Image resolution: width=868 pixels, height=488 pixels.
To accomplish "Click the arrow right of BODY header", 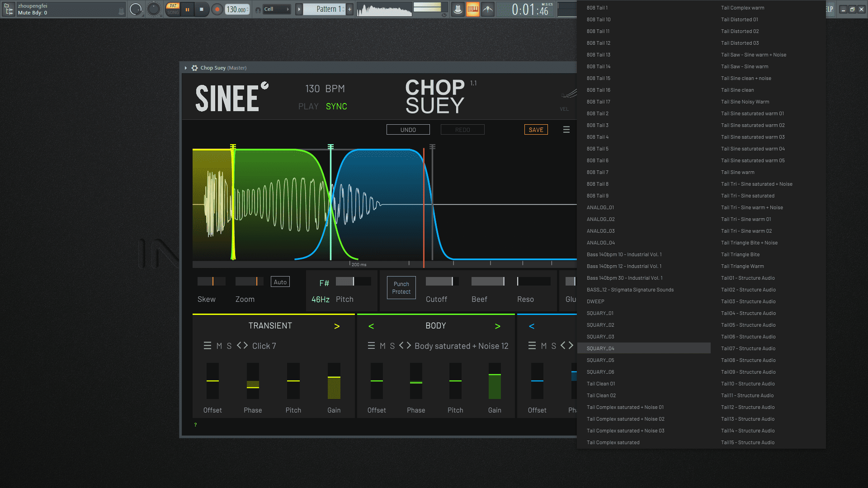I will 497,326.
